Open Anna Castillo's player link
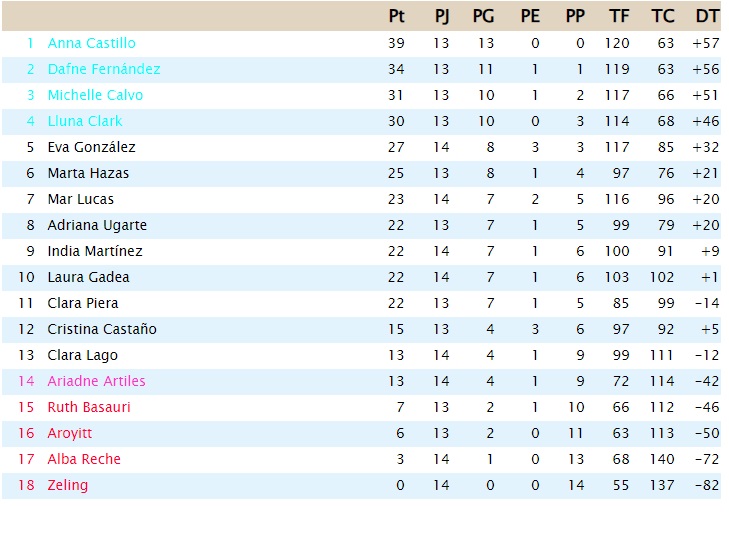729x545 pixels. [x=92, y=43]
